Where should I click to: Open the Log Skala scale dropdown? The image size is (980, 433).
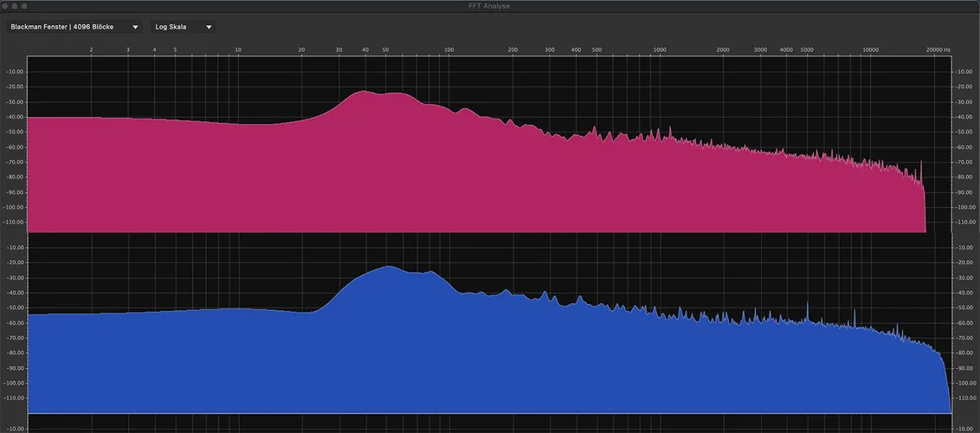point(183,27)
